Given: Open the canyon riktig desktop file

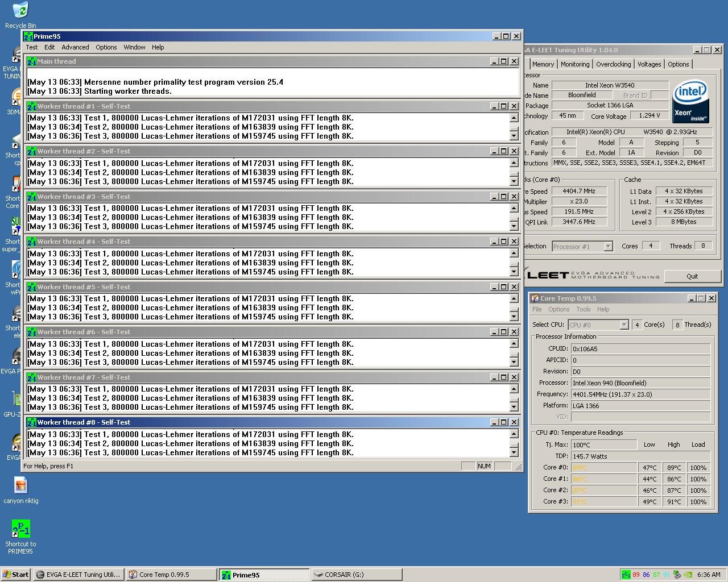Looking at the screenshot, I should click(21, 490).
